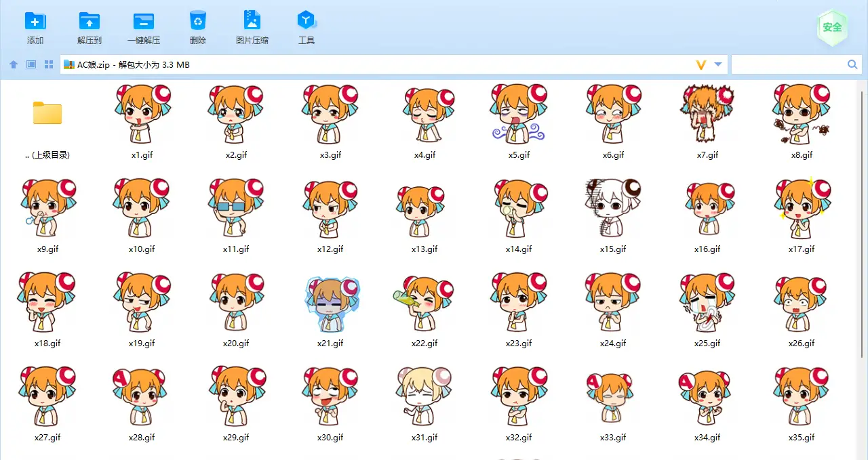Click inside the search input field

tap(788, 64)
